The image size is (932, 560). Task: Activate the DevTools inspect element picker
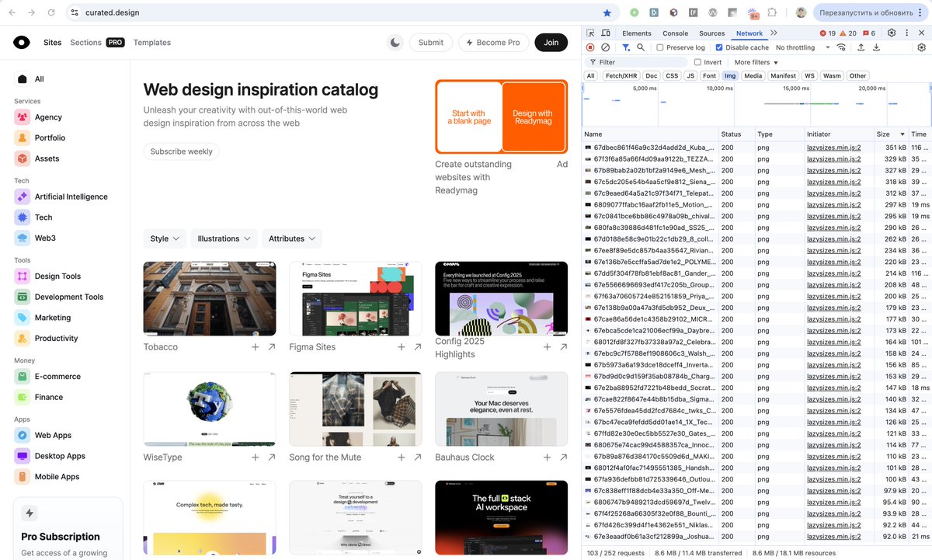point(590,33)
